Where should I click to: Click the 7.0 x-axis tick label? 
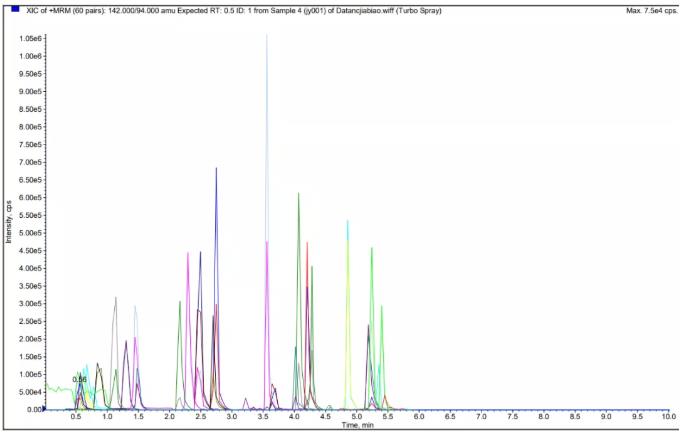[481, 417]
